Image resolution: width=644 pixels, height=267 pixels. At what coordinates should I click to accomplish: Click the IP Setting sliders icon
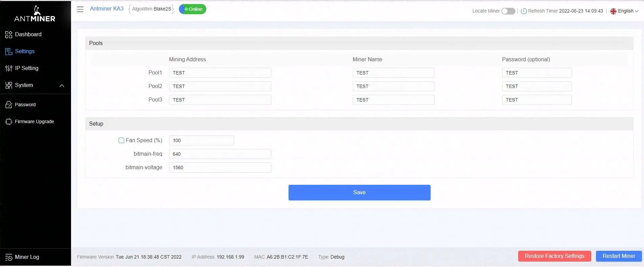click(x=9, y=68)
